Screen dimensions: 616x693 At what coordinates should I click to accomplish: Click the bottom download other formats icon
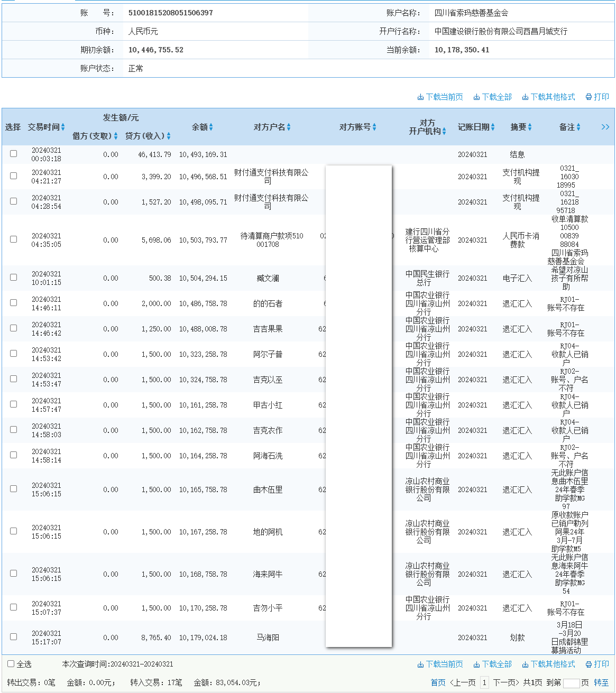[525, 664]
